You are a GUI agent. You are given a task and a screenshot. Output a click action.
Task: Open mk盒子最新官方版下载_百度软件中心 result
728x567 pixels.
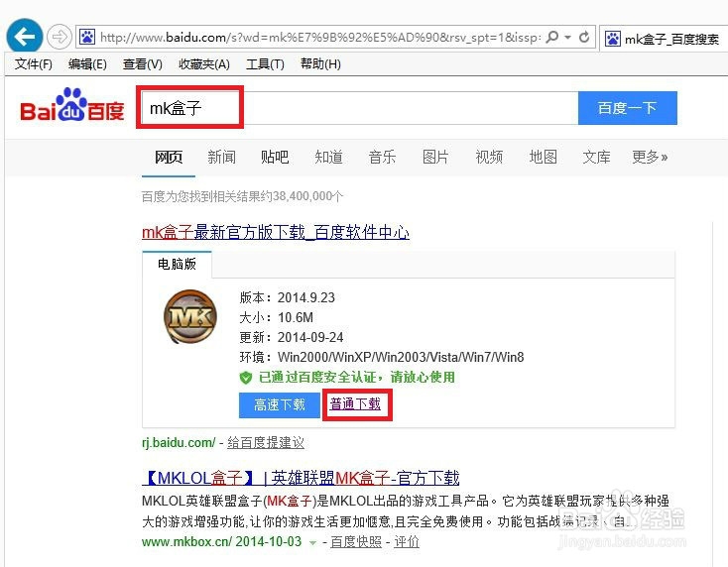point(276,232)
